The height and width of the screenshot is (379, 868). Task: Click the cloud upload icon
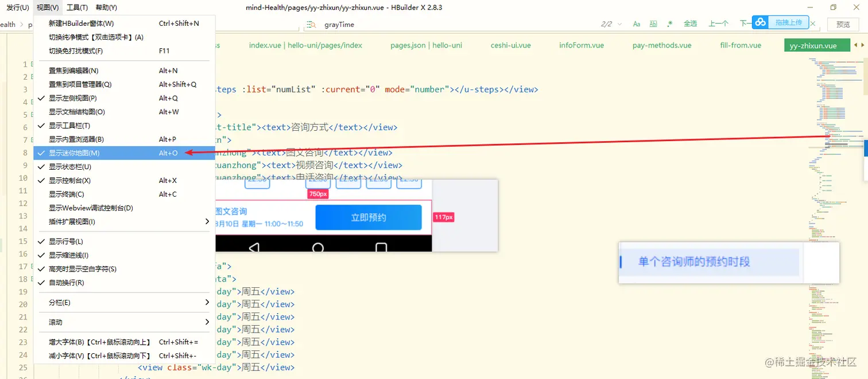(x=761, y=22)
